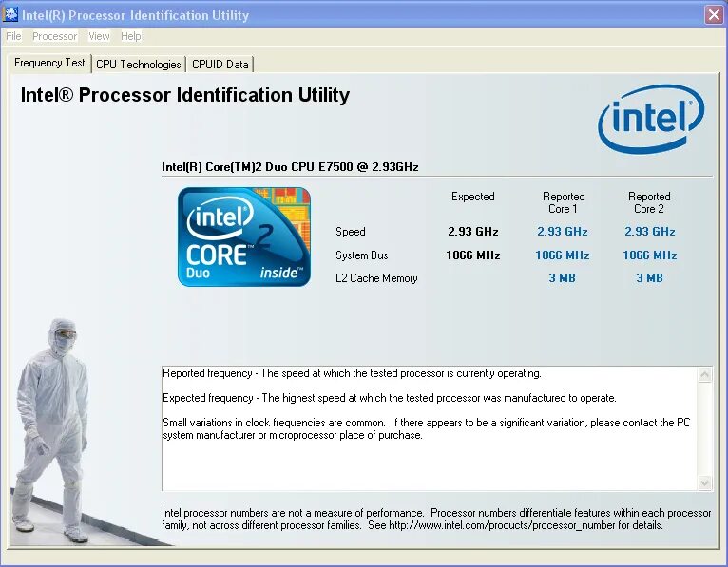
Task: Click the Expected frequency description line
Action: point(390,398)
